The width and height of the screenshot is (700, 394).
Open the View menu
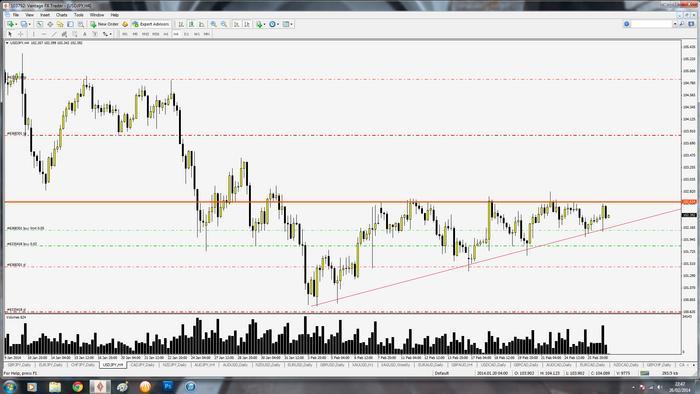pyautogui.click(x=29, y=15)
